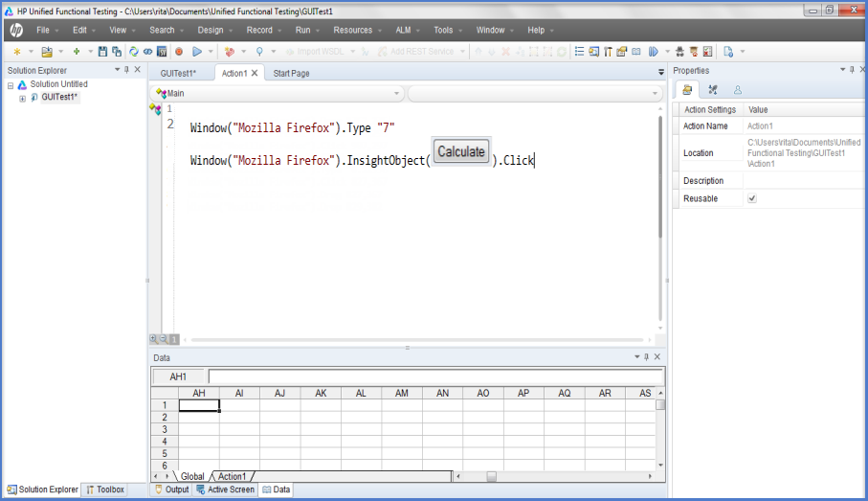Click the Save All icon
Screen dimensions: 868x501
117,52
